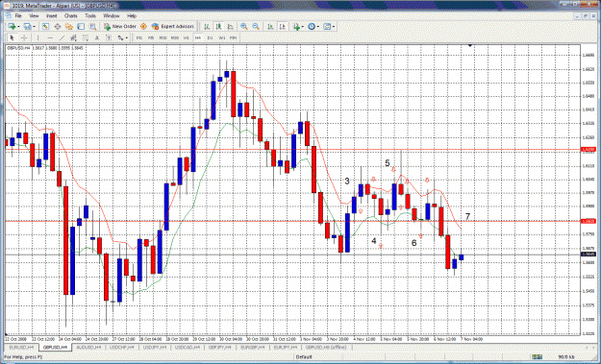Switch to the GBPJPY,H4 chart tab
601x364 pixels.
[220, 348]
